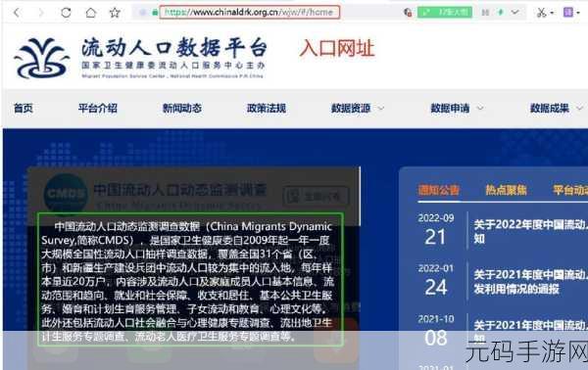Click the chinaldrk.org.cn URL in the address bar
This screenshot has height=370, width=588.
click(249, 13)
